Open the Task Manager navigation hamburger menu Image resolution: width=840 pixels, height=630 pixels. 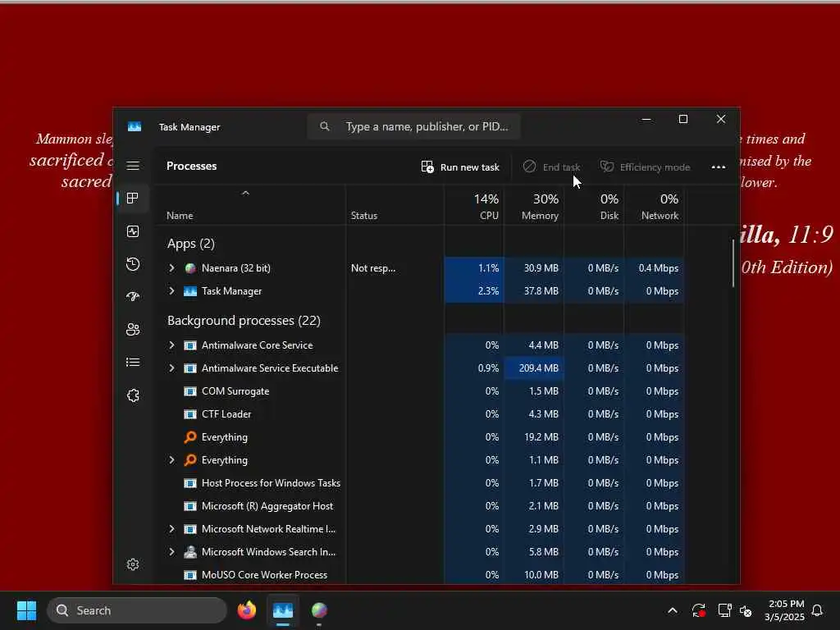click(133, 166)
